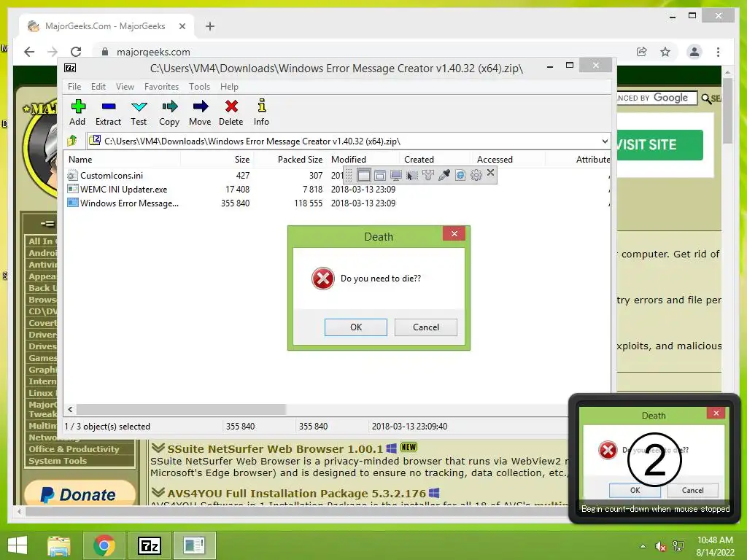The image size is (747, 560).
Task: Sort by the Size column header
Action: [x=217, y=160]
